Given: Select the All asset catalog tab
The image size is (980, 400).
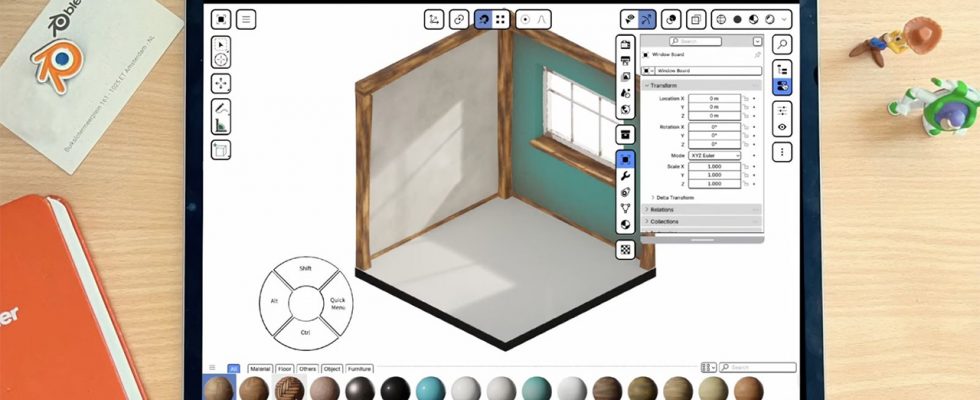Looking at the screenshot, I should (x=233, y=369).
